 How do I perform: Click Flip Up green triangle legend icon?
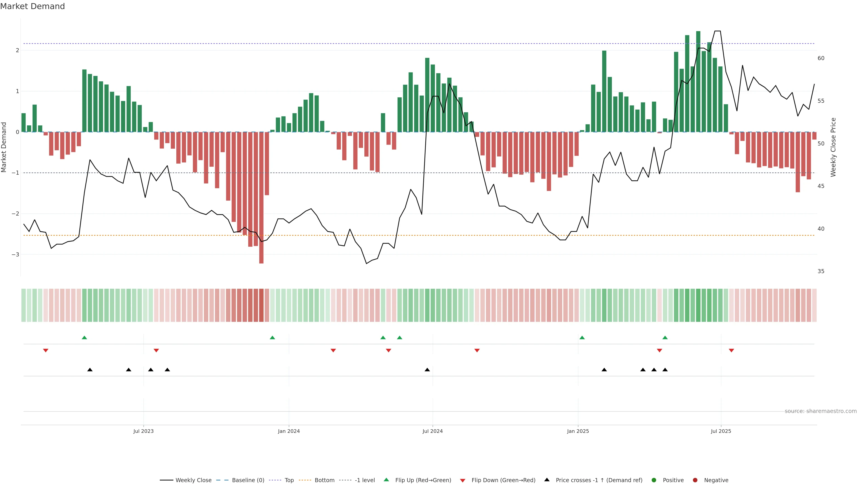tap(387, 480)
